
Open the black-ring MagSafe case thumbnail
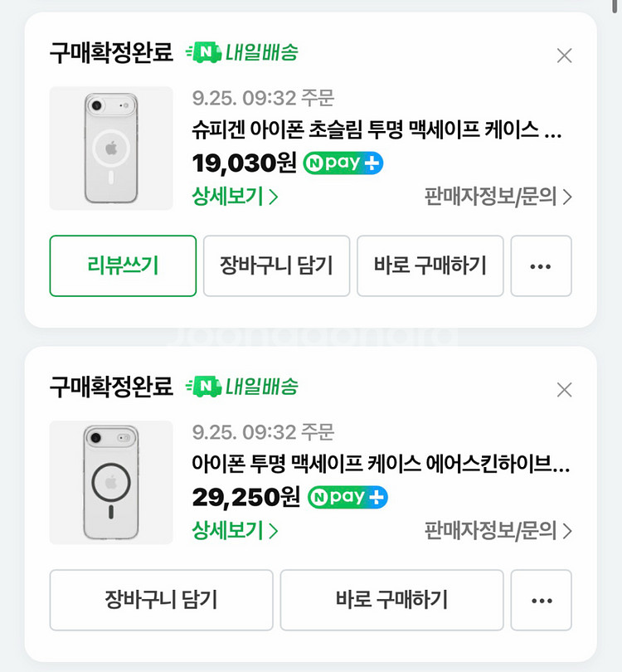point(111,482)
